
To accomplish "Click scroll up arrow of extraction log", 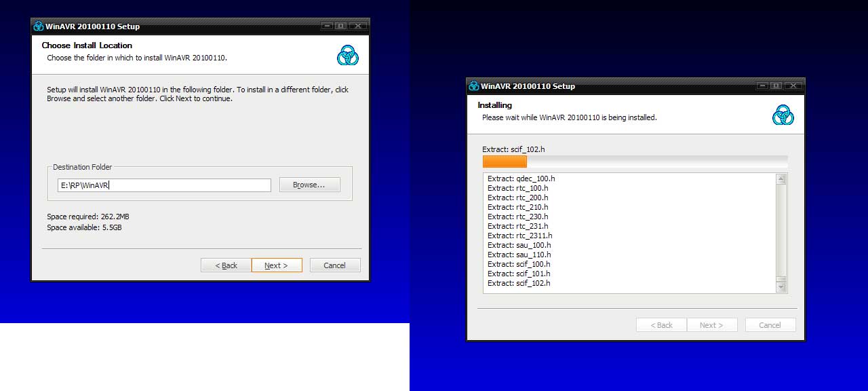I will click(781, 180).
